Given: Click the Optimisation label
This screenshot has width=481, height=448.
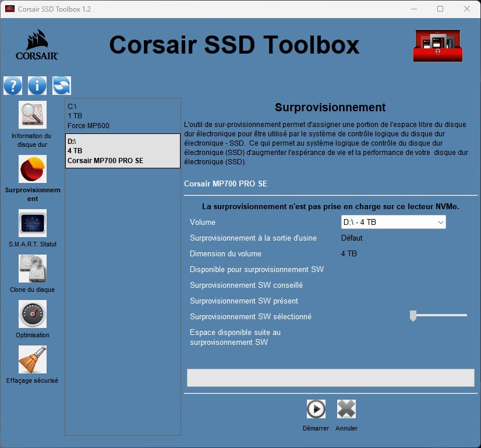Looking at the screenshot, I should 33,335.
